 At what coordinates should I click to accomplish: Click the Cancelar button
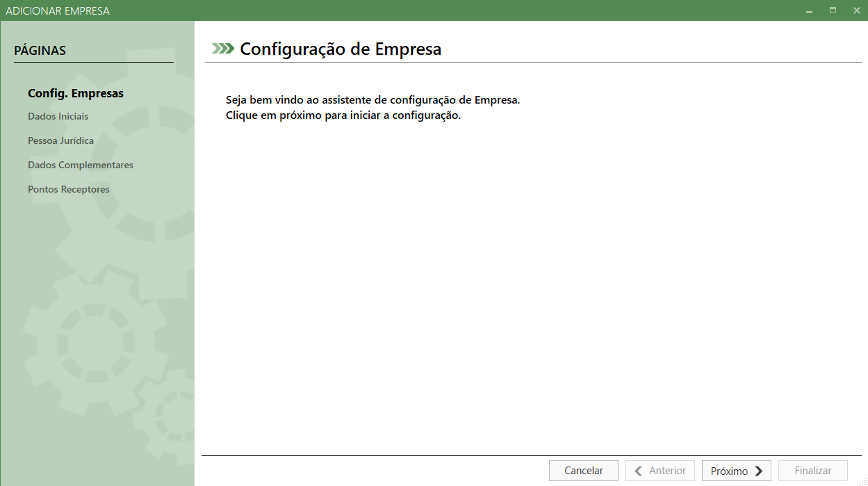(584, 471)
